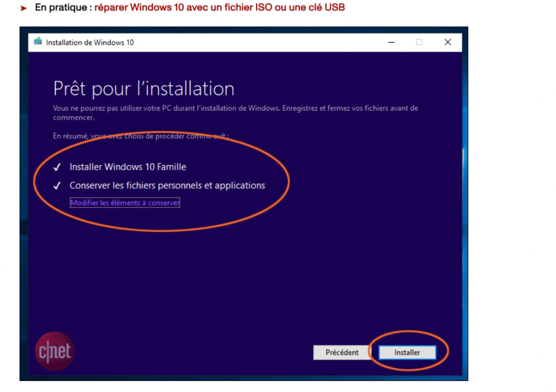The image size is (556, 392).
Task: Click the greyed-out maximize window icon
Action: 419,42
